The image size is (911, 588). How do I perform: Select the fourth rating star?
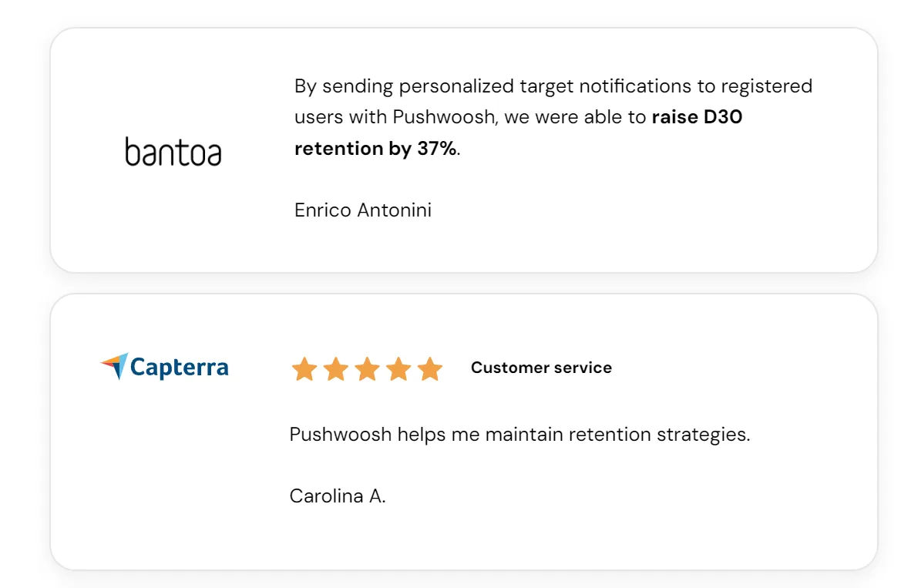(398, 369)
